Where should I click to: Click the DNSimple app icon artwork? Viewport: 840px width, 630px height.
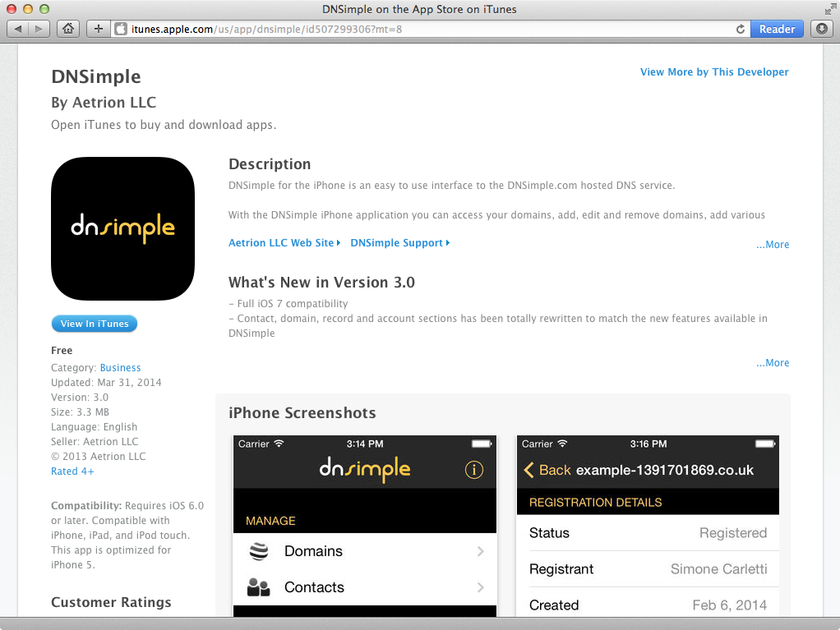click(122, 228)
